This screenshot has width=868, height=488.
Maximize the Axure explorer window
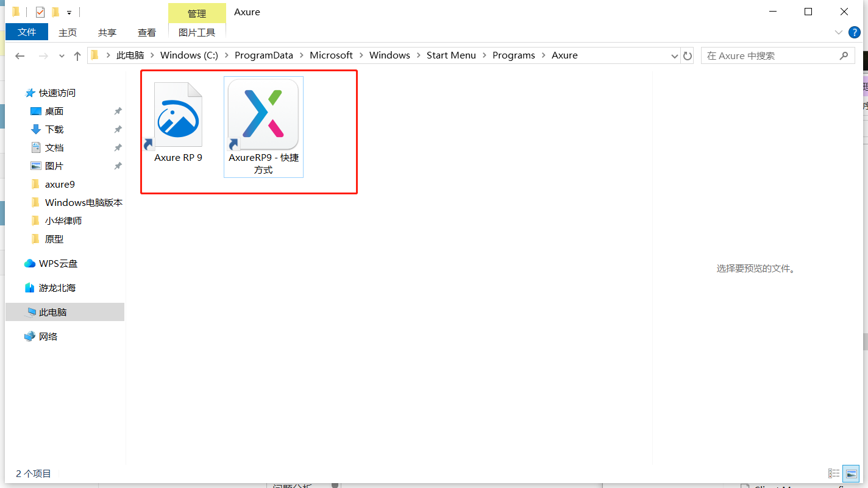click(x=808, y=12)
